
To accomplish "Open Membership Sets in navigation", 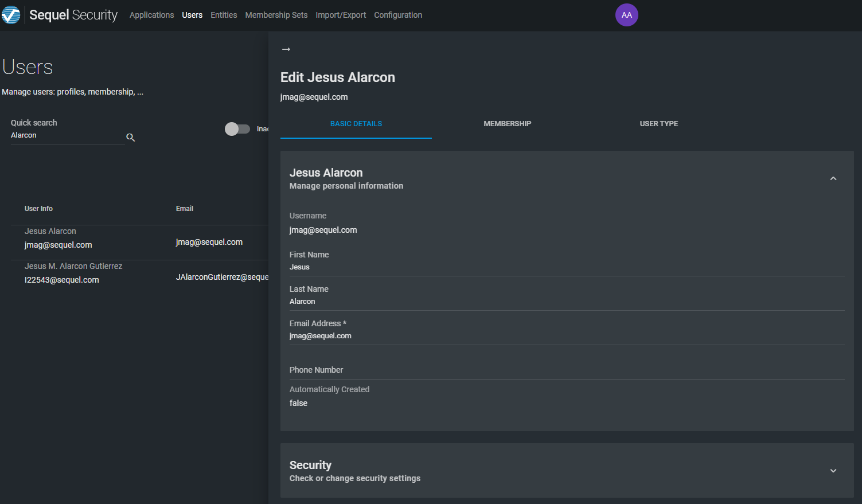I will 276,15.
